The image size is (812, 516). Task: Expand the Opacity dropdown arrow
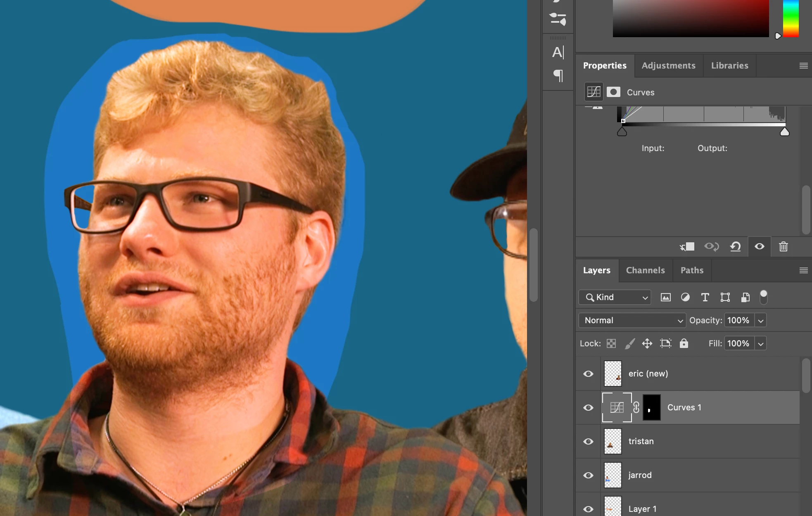[760, 320]
